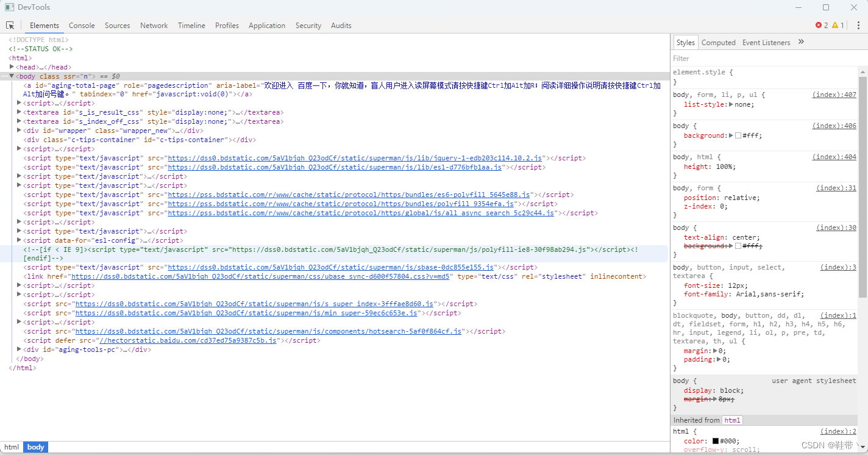Open the (index):407 source link
This screenshot has width=868, height=455.
[834, 95]
